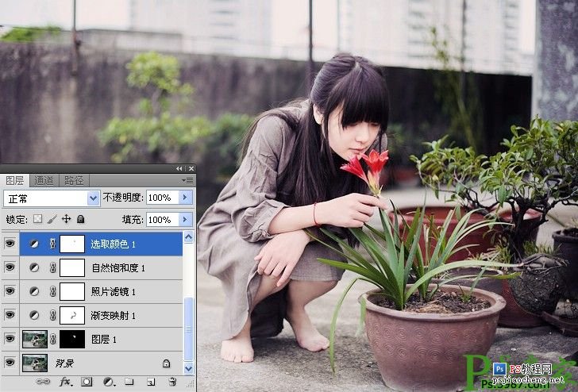Click mask link chain on 渐变映射 1
Screen dimensions: 578x392
52,315
